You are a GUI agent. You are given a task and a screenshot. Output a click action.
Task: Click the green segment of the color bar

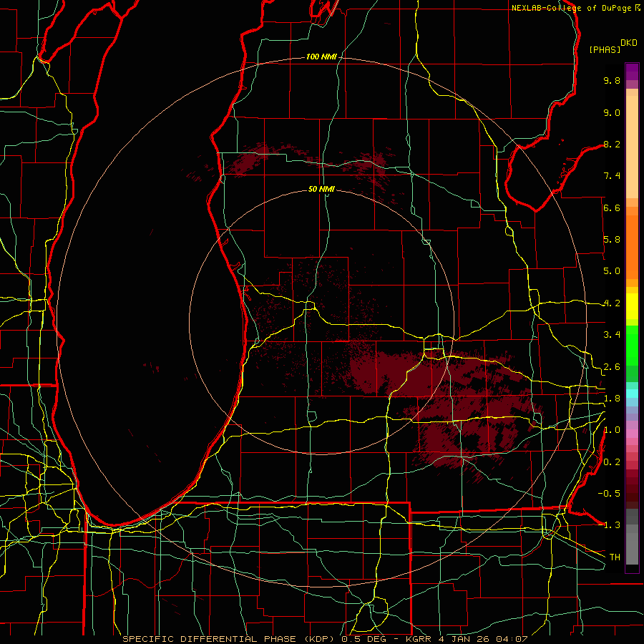[x=632, y=345]
